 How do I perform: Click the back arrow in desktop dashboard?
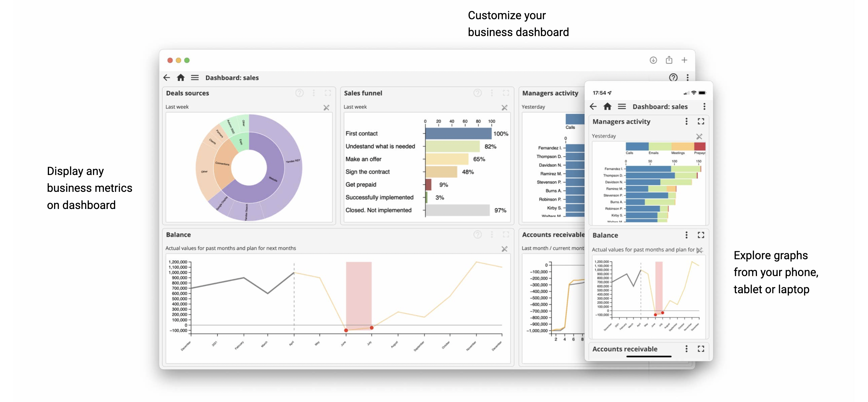click(x=167, y=77)
